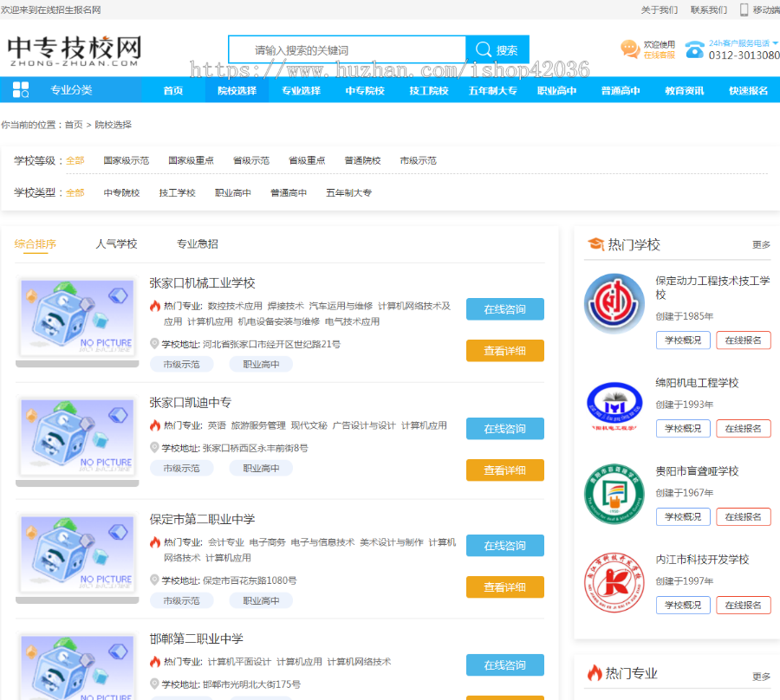The image size is (780, 700).
Task: Click 绵阳机电工程学校 emblem logo
Action: [x=614, y=405]
